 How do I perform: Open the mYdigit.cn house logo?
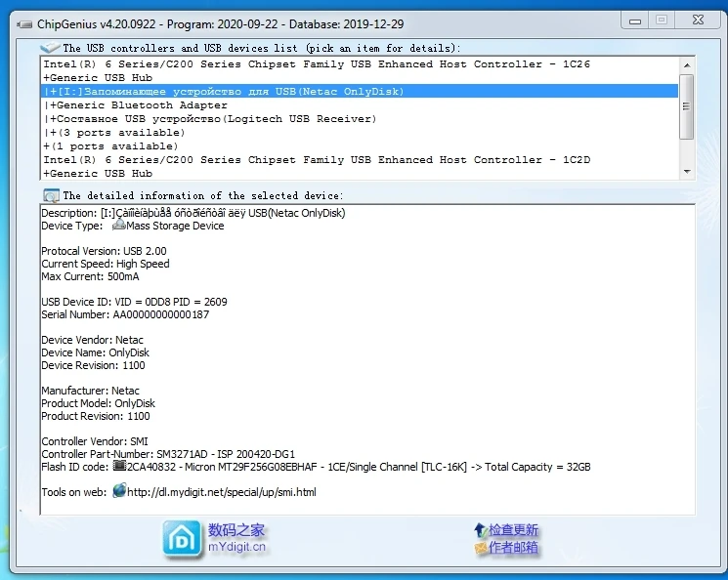(182, 538)
